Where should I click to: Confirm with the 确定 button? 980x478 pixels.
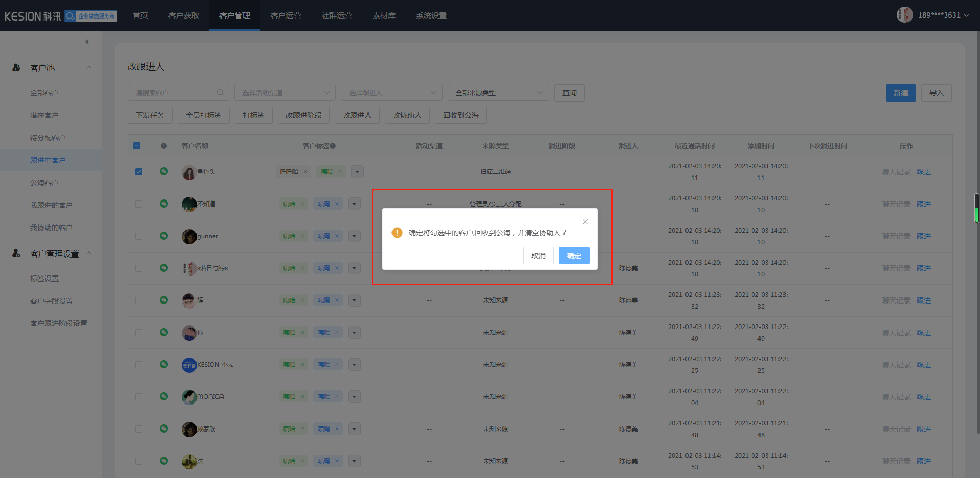(x=574, y=256)
